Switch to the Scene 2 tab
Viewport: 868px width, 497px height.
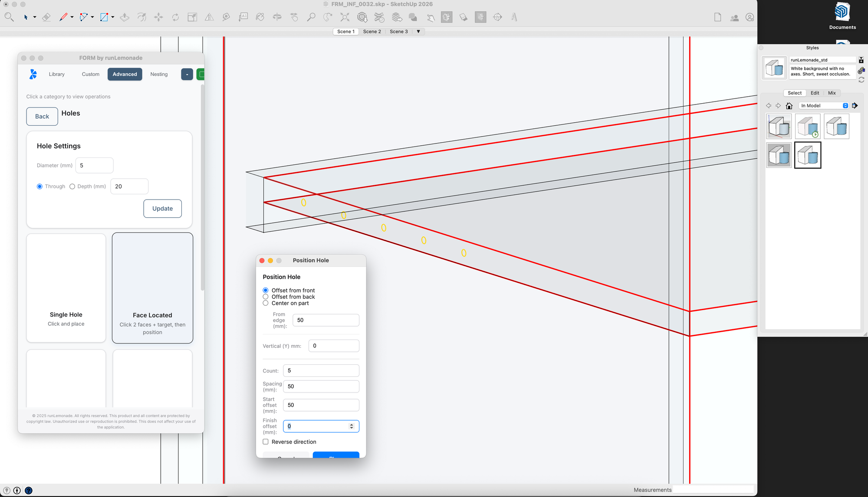(372, 32)
